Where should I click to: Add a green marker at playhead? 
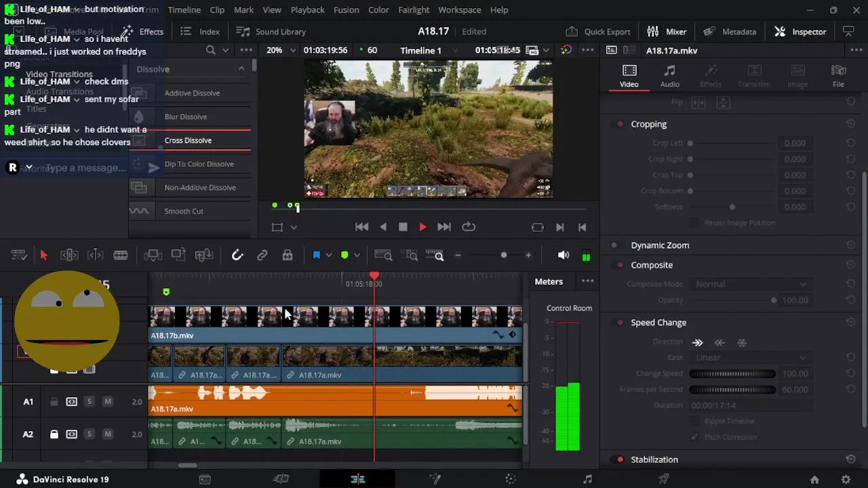[x=344, y=255]
